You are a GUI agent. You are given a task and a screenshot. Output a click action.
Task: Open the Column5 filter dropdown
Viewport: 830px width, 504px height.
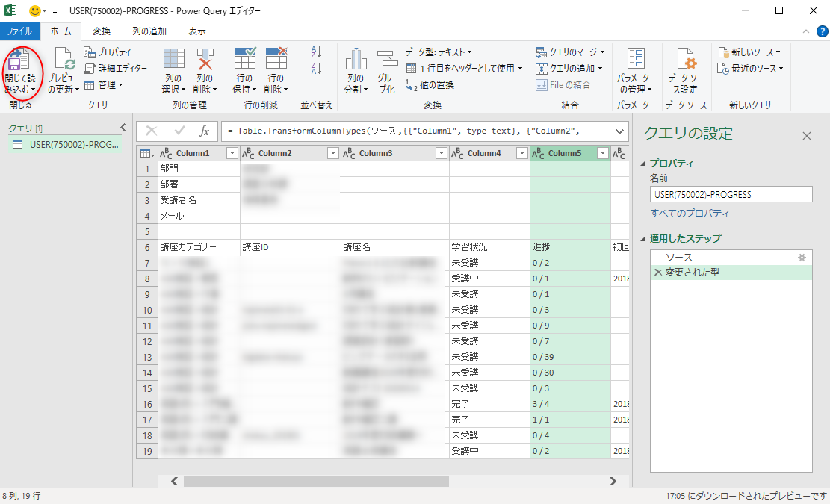pos(602,153)
